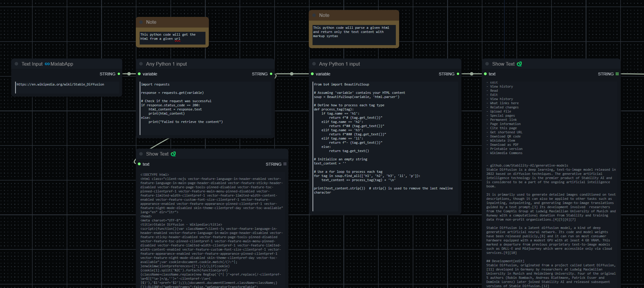Viewport: 644px width, 288px height.
Task: Select first Any Python 1 input title
Action: pos(166,64)
